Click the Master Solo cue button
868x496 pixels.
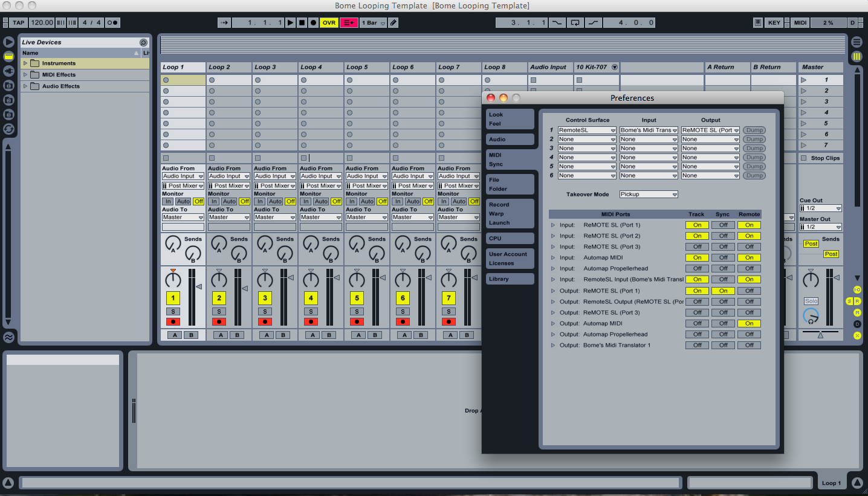[x=811, y=301]
